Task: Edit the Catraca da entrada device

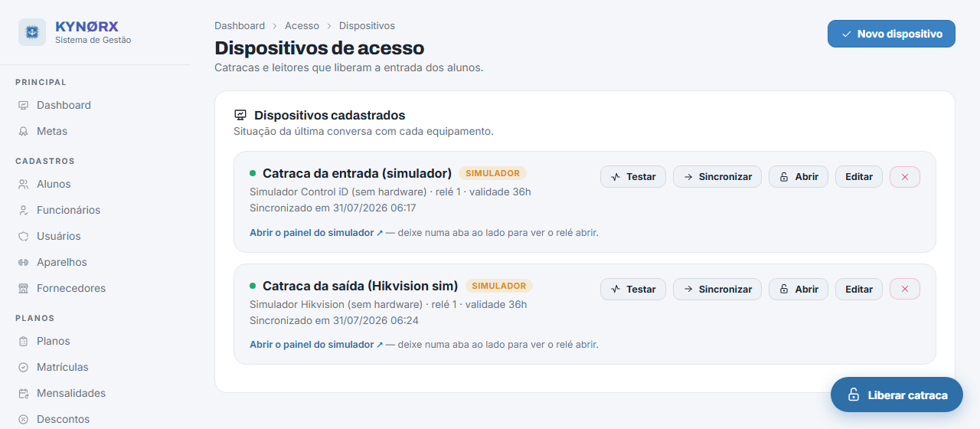Action: coord(859,176)
